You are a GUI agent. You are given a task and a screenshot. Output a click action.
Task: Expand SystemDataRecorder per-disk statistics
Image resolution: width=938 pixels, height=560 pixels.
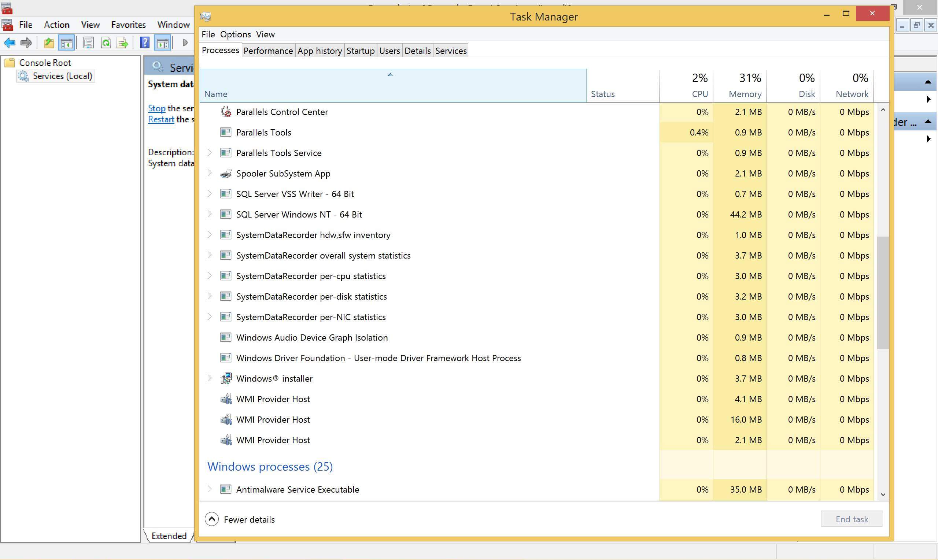click(x=210, y=296)
